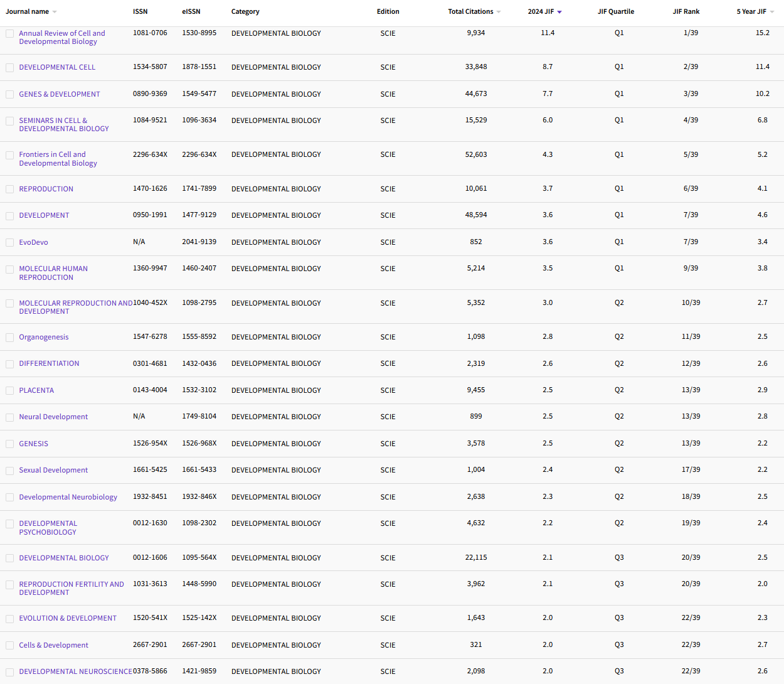Tick the checkbox for PLACENTA
Image resolution: width=784 pixels, height=684 pixels.
(9, 390)
